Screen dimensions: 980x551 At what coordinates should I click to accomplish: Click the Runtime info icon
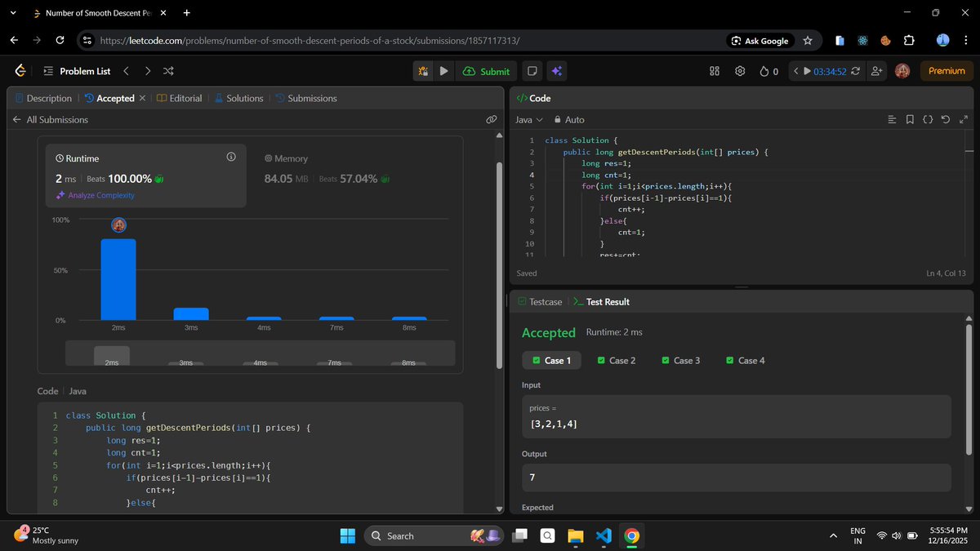pyautogui.click(x=231, y=157)
